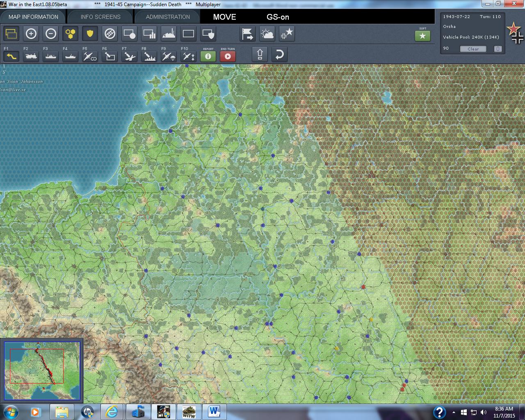The image size is (525, 420).
Task: Select F7 bomb airfield mode icon
Action: [130, 56]
